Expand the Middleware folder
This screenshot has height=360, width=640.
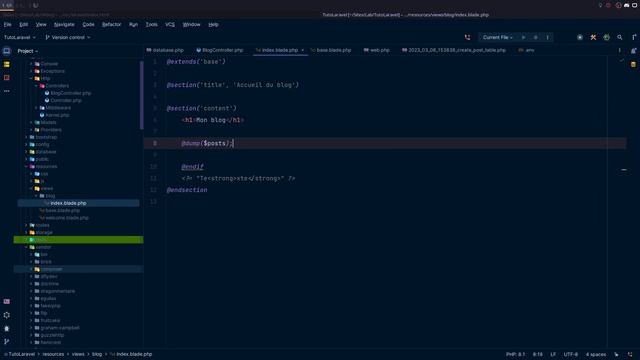[x=36, y=108]
